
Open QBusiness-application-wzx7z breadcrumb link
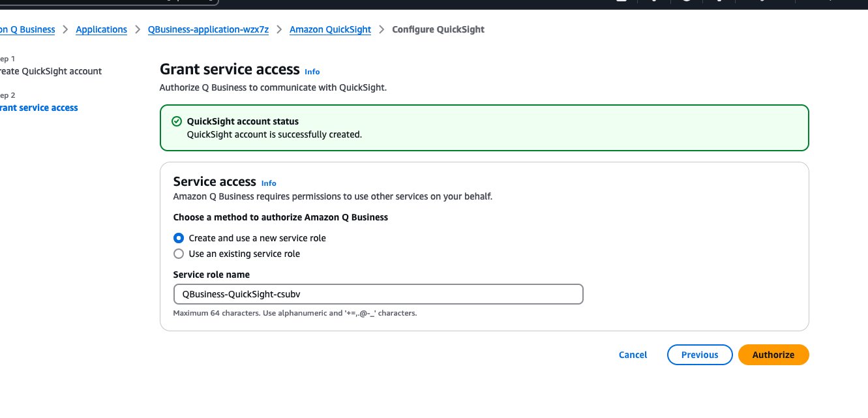[x=209, y=29]
